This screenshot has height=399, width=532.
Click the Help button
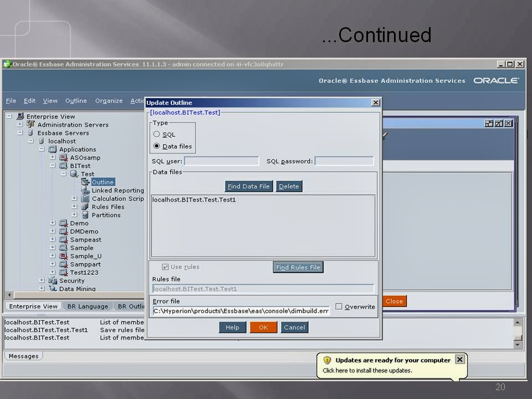232,328
